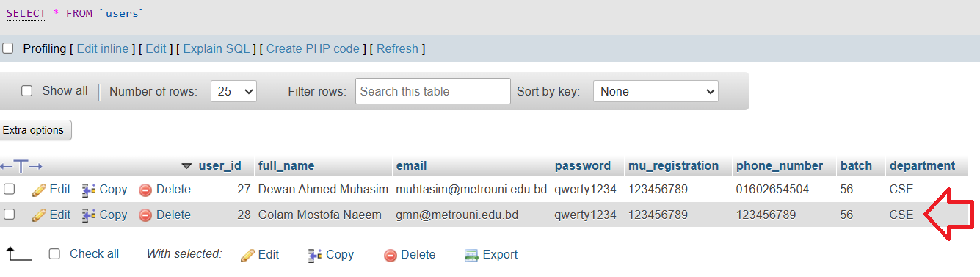Screen dimensions: 980x277
Task: Enable the Profiling checkbox
Action: 8,48
